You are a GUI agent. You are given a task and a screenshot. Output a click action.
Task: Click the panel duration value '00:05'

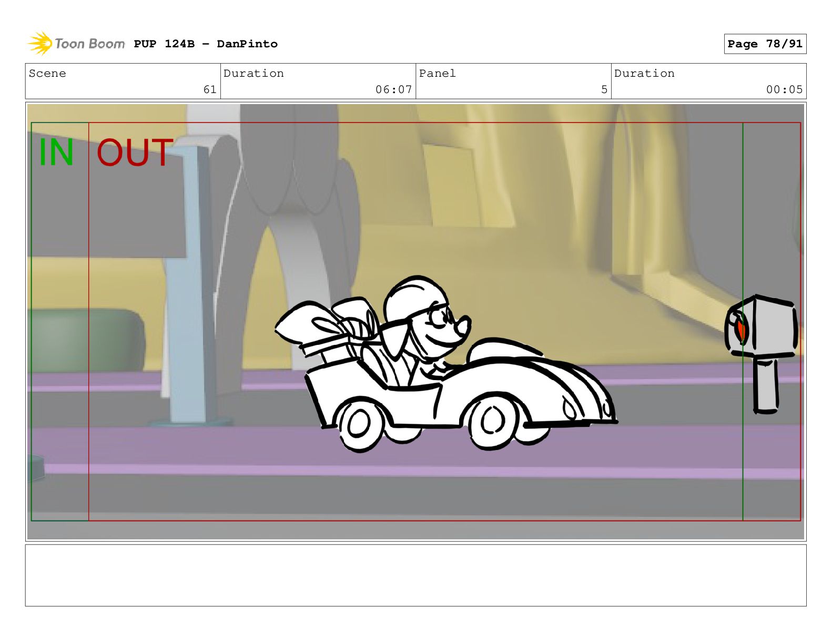click(784, 89)
